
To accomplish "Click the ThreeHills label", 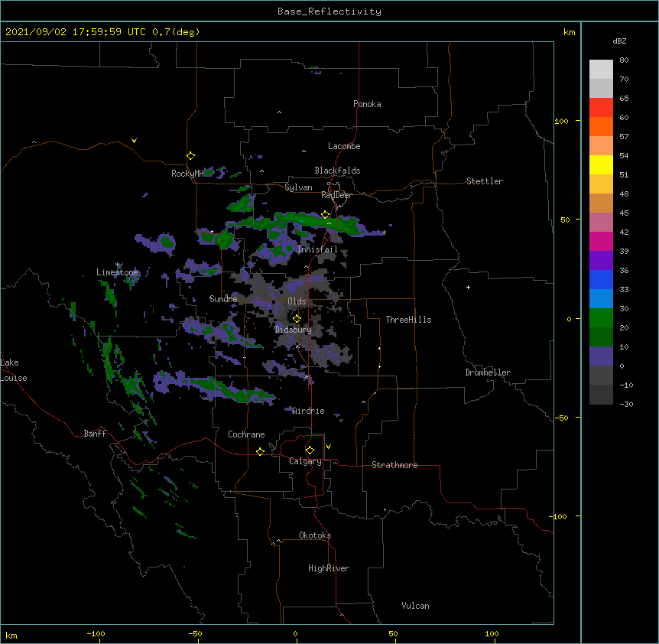I will pyautogui.click(x=408, y=320).
